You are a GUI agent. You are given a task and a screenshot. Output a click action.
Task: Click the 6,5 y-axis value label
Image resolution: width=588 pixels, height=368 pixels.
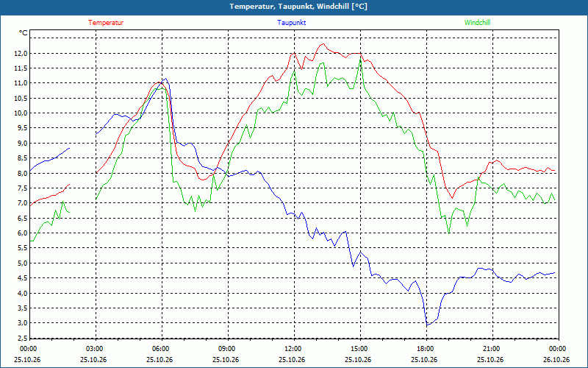click(22, 218)
